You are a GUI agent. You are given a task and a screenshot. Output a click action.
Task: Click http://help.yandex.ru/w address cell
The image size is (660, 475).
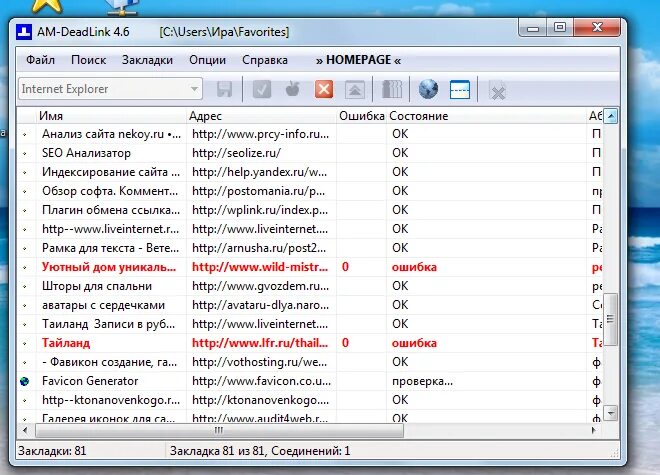coord(259,172)
